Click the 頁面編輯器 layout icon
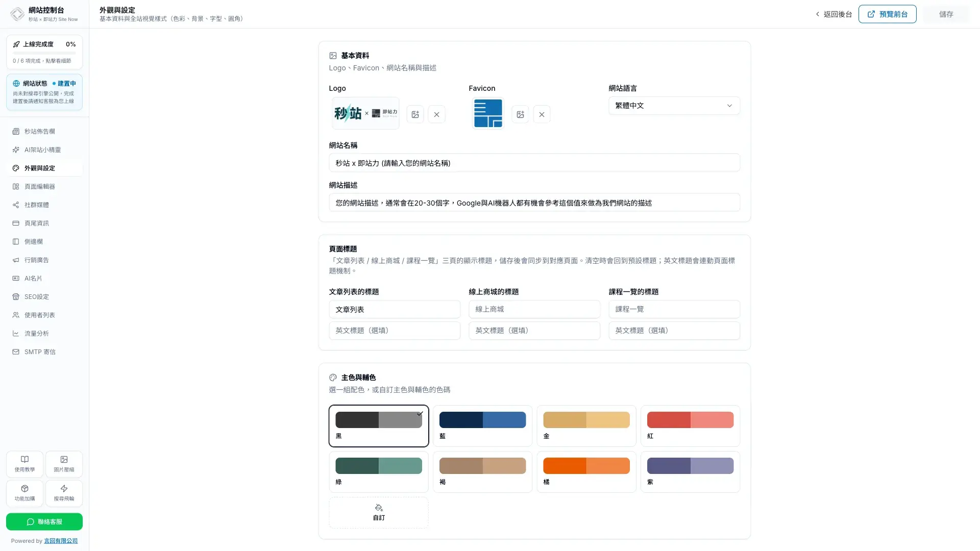980x551 pixels. [16, 187]
